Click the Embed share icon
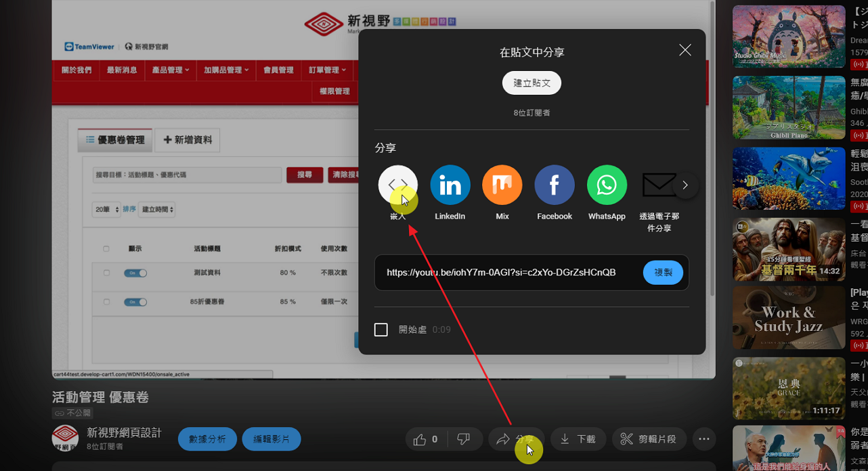Viewport: 868px width, 471px height. point(397,185)
